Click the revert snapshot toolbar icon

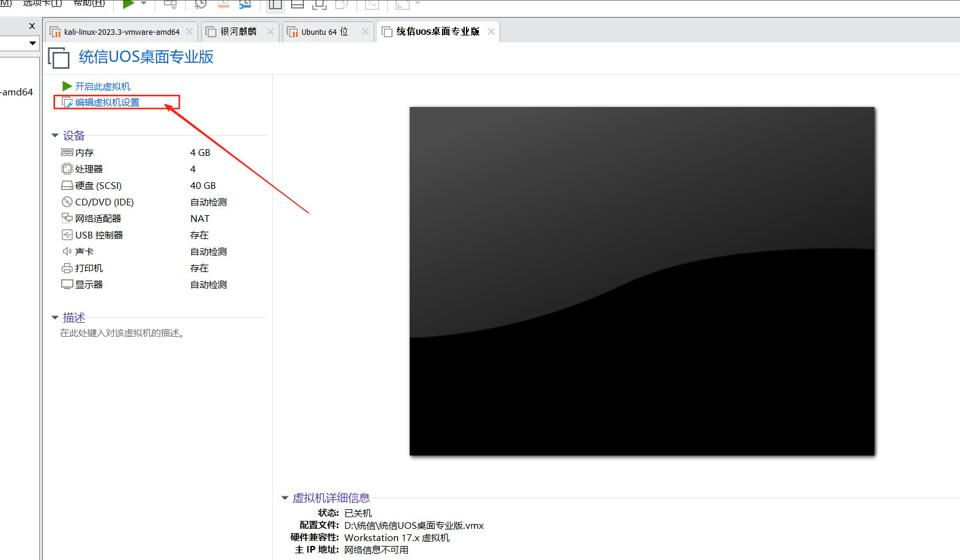[223, 4]
